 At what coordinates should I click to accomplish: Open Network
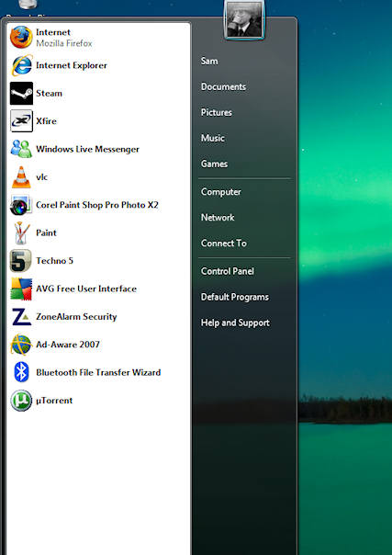(218, 218)
